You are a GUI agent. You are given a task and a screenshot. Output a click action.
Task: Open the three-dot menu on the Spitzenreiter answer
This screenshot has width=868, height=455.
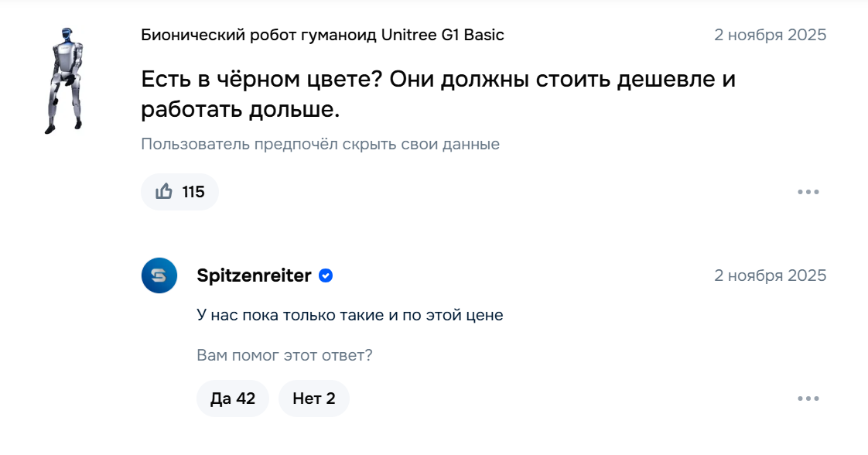click(808, 399)
